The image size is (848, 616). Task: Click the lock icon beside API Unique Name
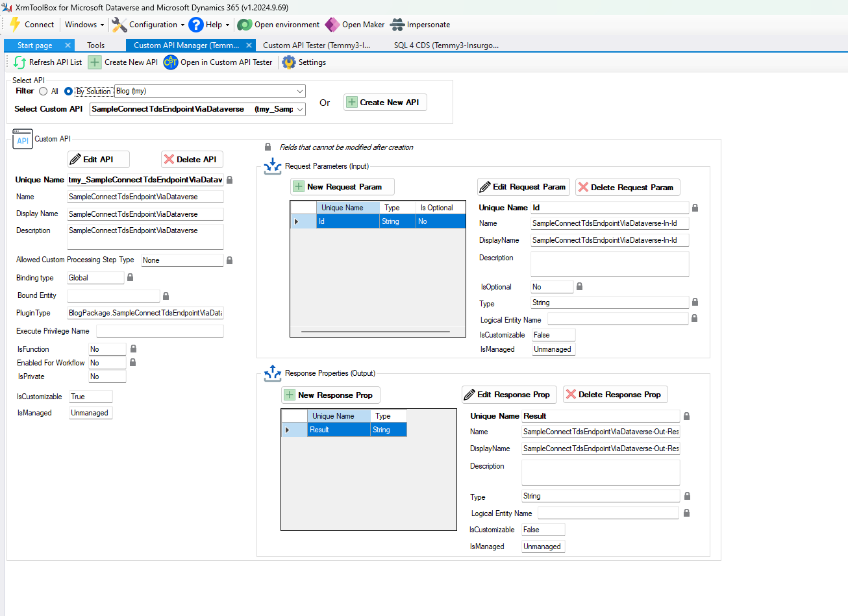tap(230, 180)
